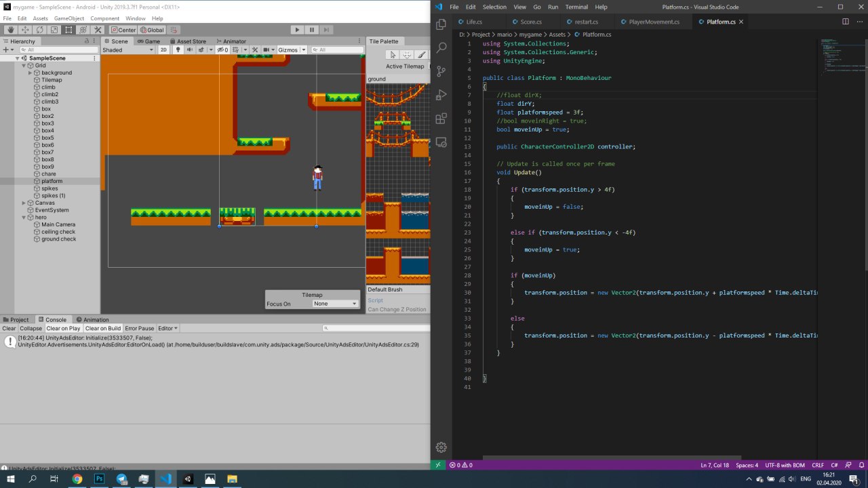
Task: Split the VS Code editor right
Action: pyautogui.click(x=845, y=22)
